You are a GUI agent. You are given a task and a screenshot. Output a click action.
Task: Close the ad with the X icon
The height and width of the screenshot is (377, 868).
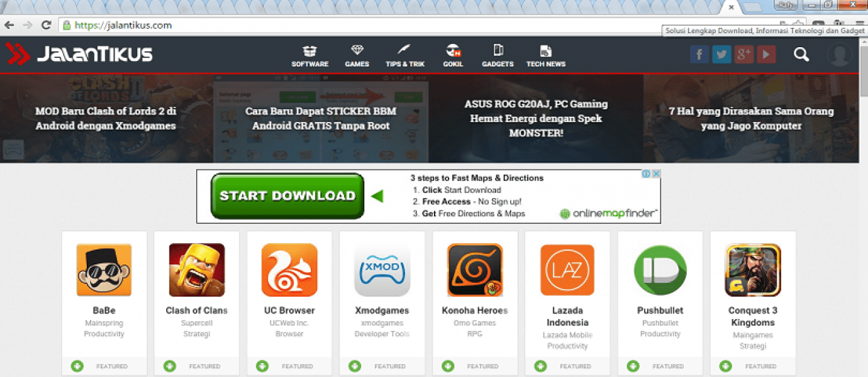coord(655,174)
